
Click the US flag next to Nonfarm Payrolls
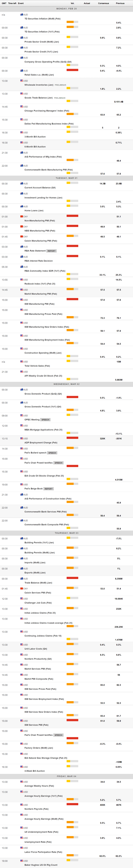(x=21, y=805)
